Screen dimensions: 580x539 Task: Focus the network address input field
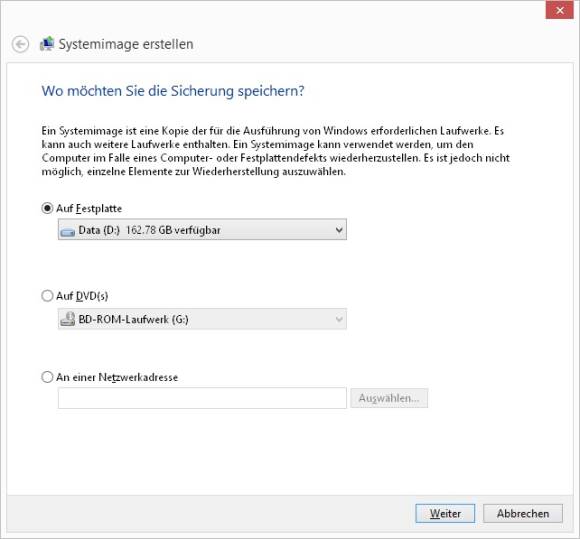pos(202,398)
